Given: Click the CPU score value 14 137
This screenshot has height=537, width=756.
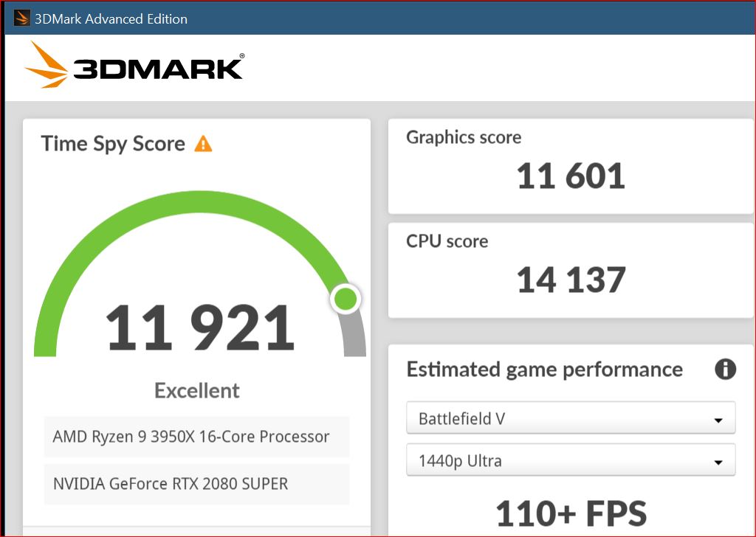Looking at the screenshot, I should pyautogui.click(x=571, y=280).
